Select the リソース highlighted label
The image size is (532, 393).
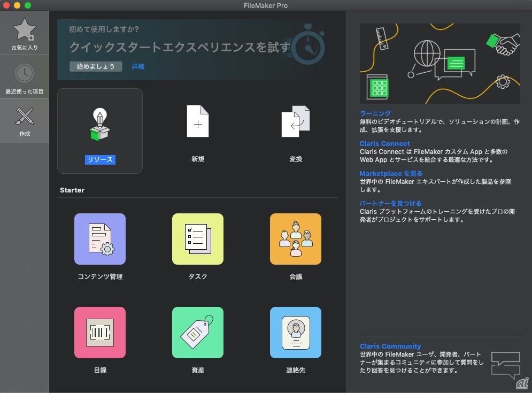100,159
